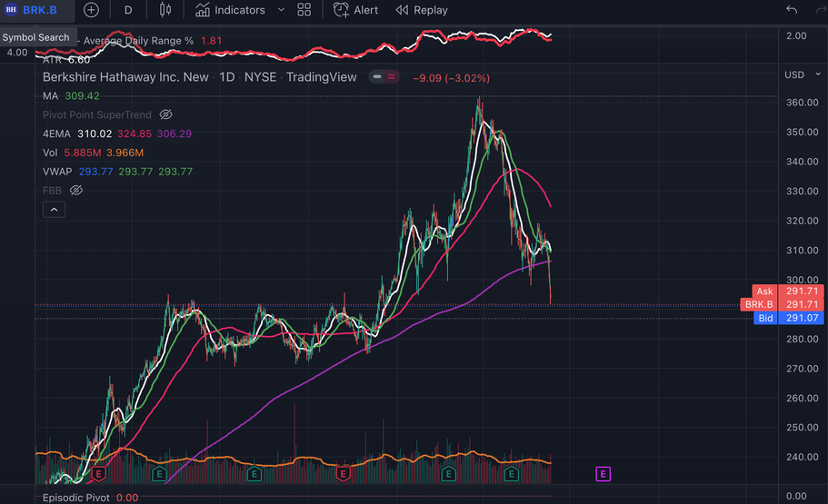Screen dimensions: 828x504
Task: Click the purple upcoming earnings E marker
Action: coord(603,474)
